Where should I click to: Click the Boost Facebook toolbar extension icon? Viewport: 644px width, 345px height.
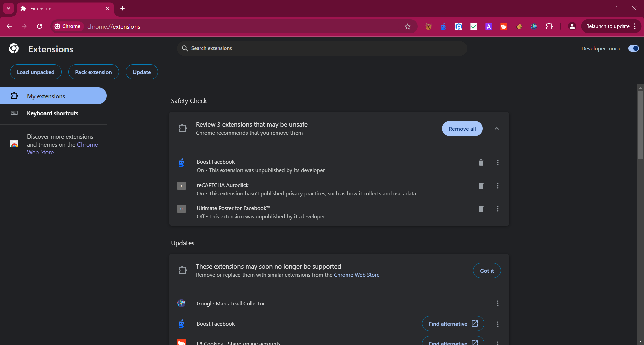443,27
